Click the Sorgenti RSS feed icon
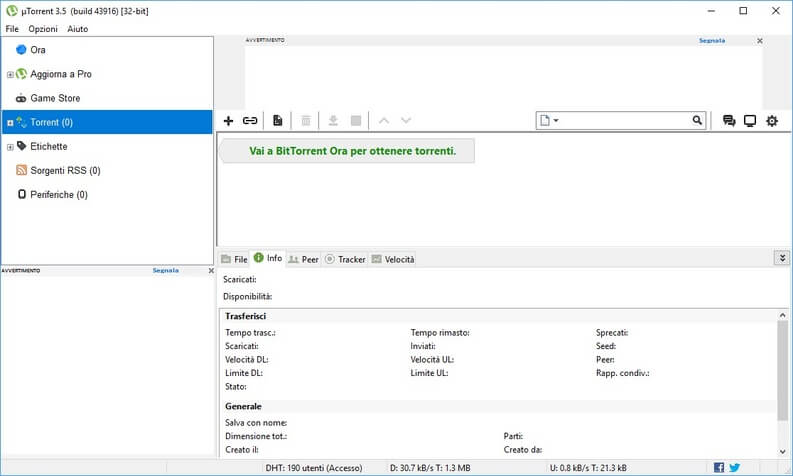Image resolution: width=793 pixels, height=476 pixels. point(21,170)
